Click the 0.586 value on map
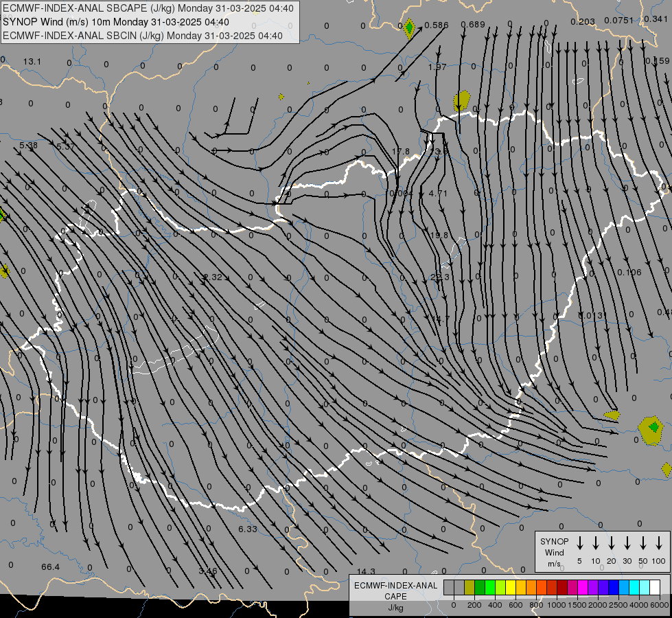 [x=437, y=25]
